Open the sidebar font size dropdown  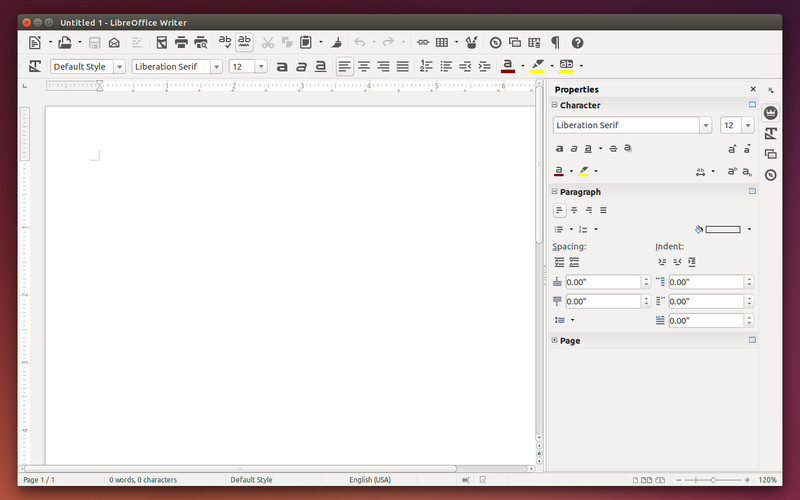pyautogui.click(x=748, y=125)
